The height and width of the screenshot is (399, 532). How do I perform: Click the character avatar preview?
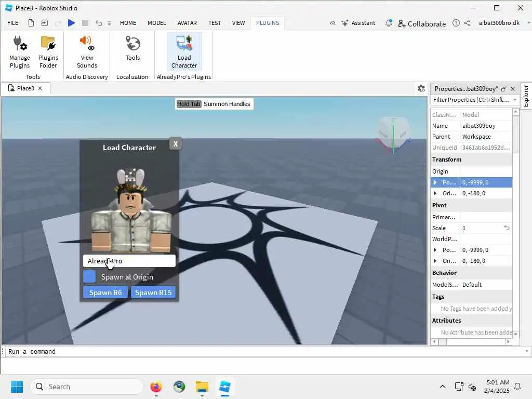click(x=130, y=210)
